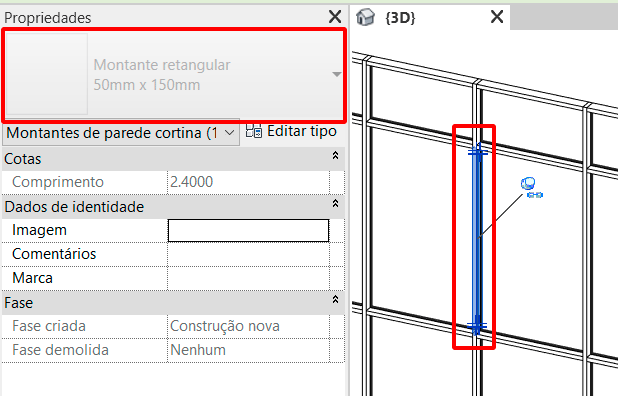This screenshot has height=396, width=618.
Task: Click the Imagem property label
Action: click(x=39, y=230)
